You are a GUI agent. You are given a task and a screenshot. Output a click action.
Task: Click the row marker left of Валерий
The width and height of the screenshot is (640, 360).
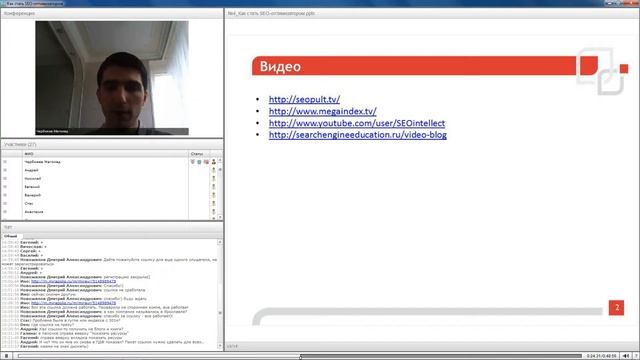(5, 195)
